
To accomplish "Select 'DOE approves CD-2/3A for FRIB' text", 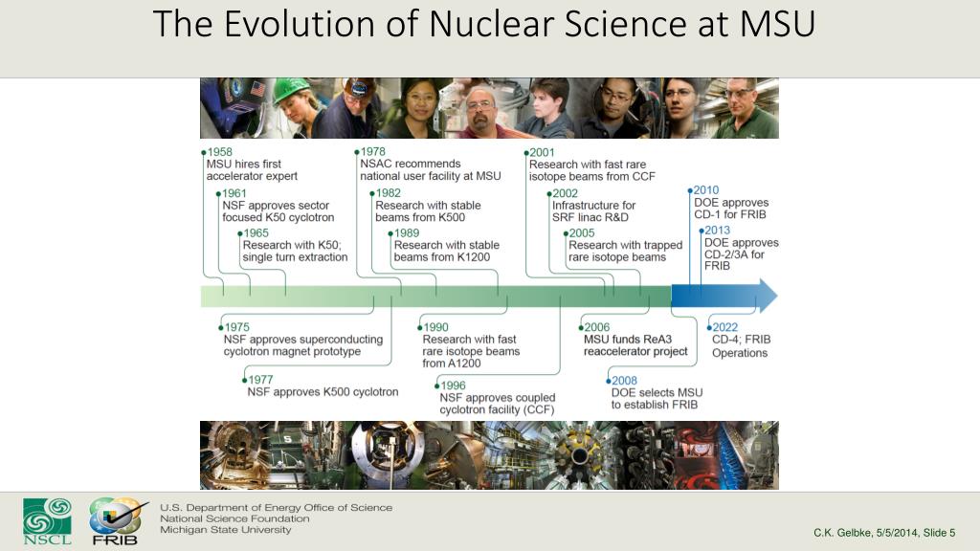I will (742, 254).
